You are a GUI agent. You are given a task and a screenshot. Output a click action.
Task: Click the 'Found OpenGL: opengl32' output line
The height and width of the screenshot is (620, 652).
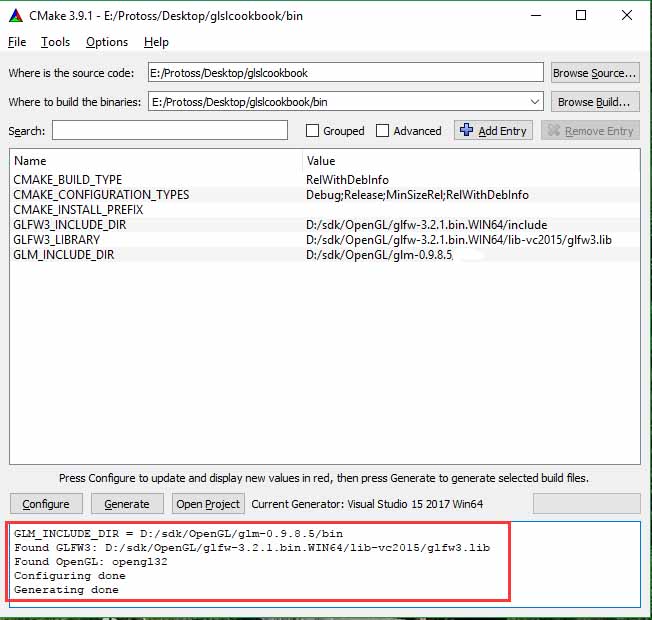91,561
